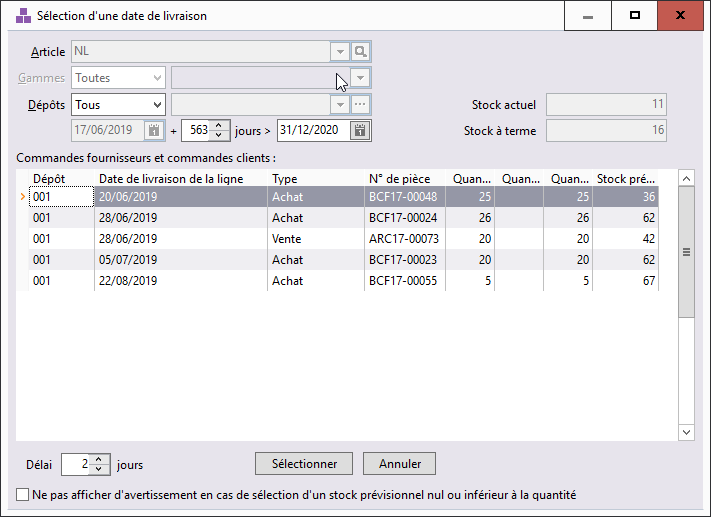711x517 pixels.
Task: Open the Gammes 'Toutes' combo box
Action: (x=118, y=78)
